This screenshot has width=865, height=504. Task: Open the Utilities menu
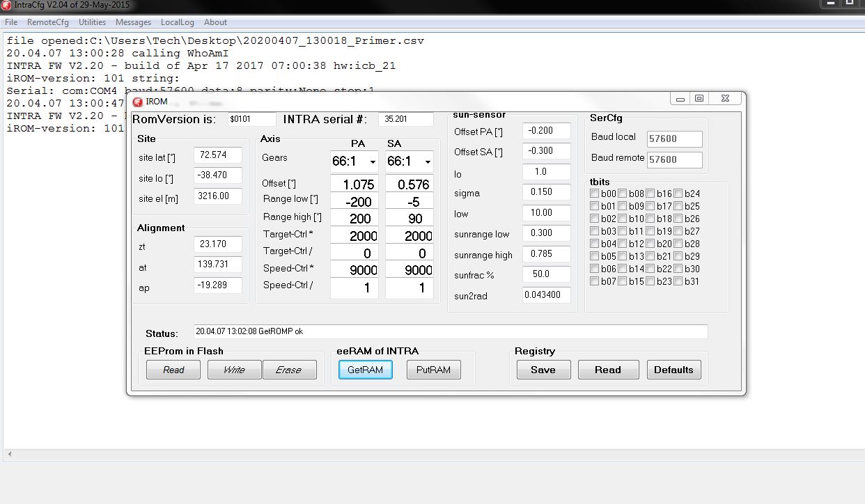tap(92, 22)
